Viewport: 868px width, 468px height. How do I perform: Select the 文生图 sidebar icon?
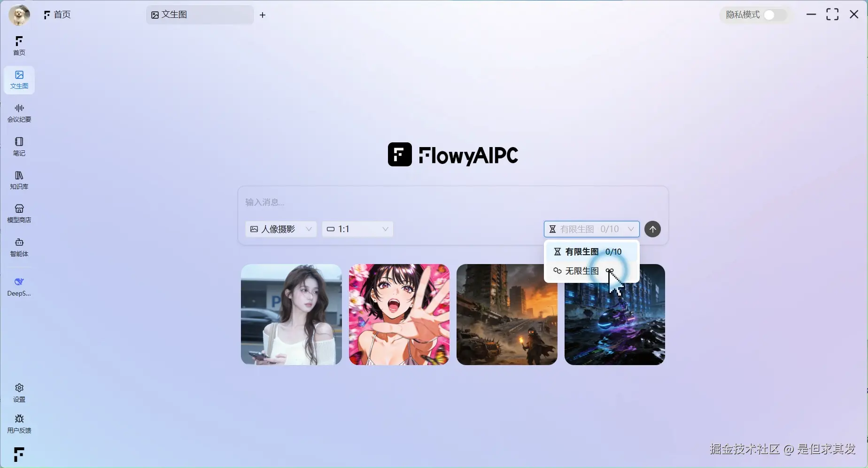[x=19, y=80]
